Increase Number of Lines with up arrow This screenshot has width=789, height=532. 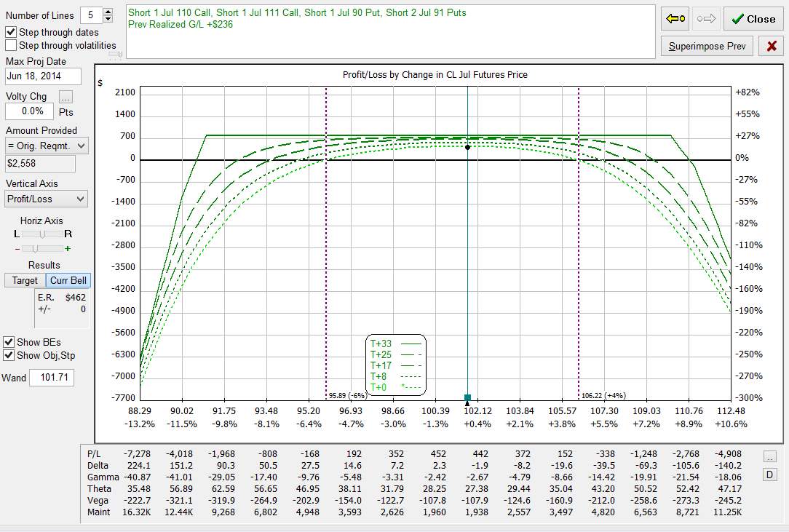click(x=108, y=11)
